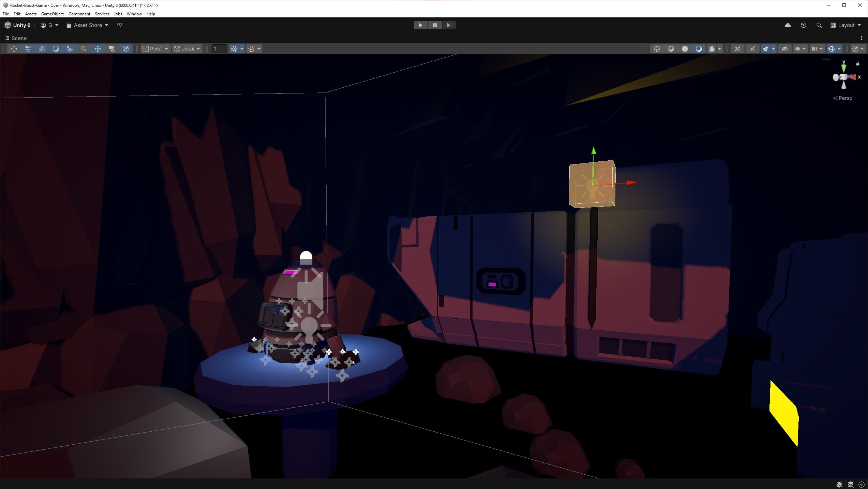
Task: Open the GameObject menu
Action: click(x=52, y=14)
